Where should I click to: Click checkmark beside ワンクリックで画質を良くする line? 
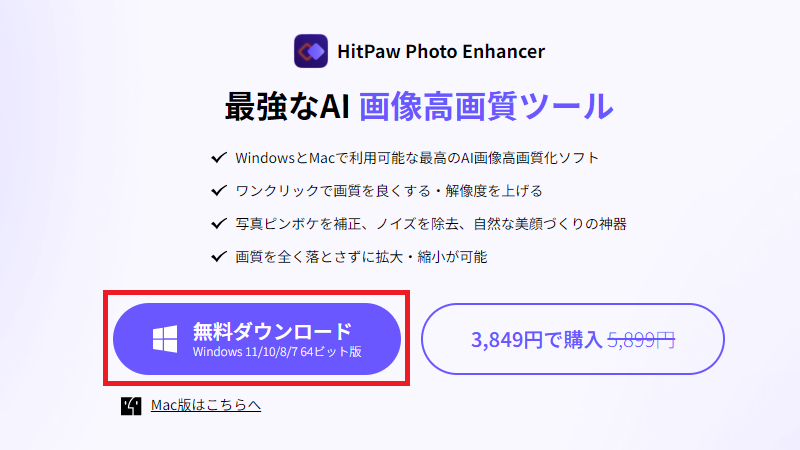(219, 190)
